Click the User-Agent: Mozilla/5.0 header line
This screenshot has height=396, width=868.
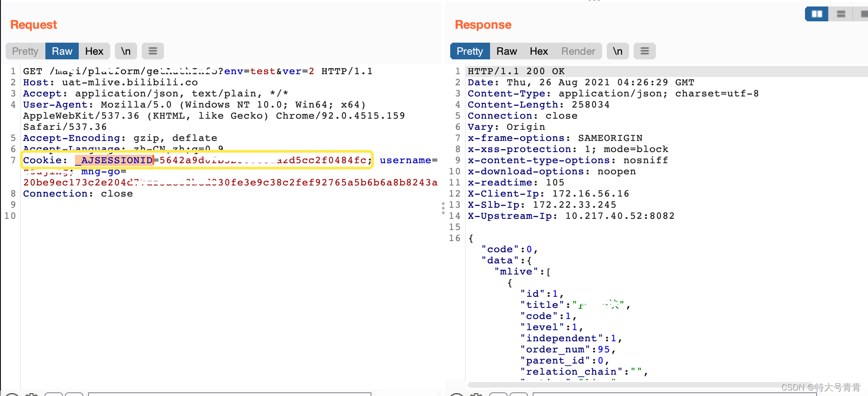pos(195,105)
